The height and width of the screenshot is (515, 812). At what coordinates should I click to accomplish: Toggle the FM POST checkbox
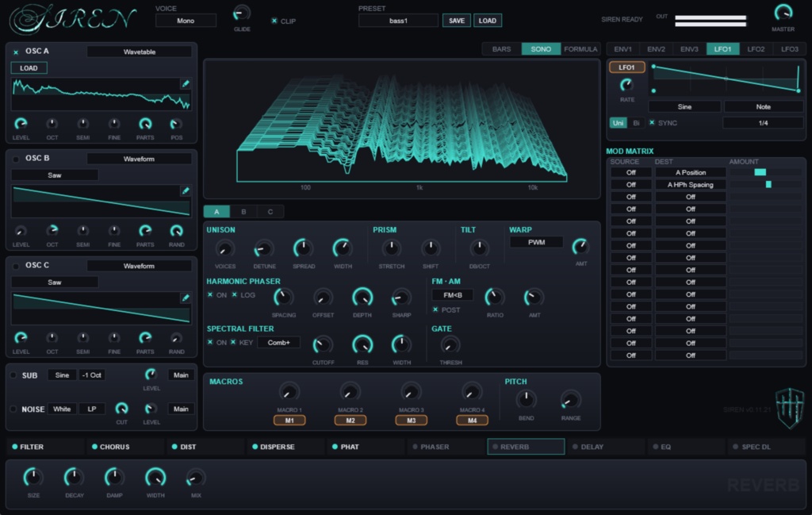pos(435,309)
